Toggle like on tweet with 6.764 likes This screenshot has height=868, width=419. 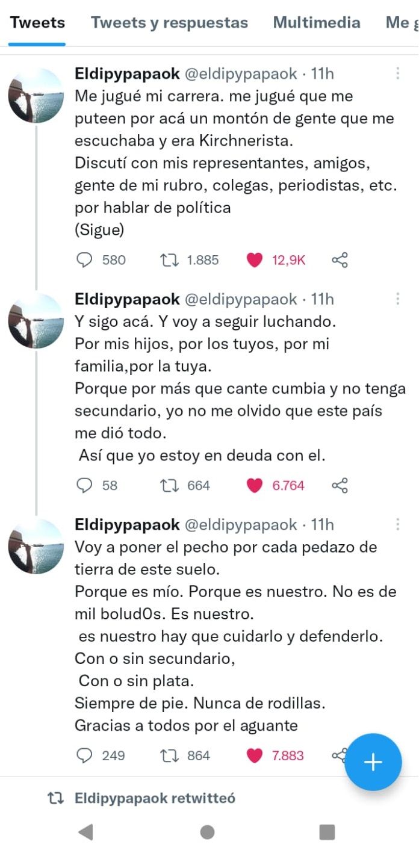[255, 485]
